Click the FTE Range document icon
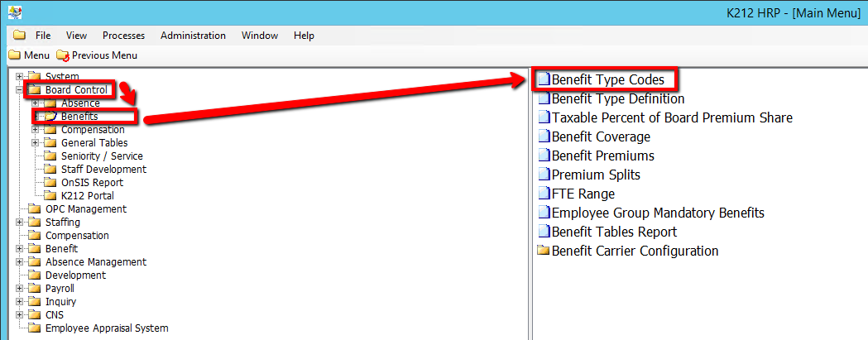 pos(544,194)
